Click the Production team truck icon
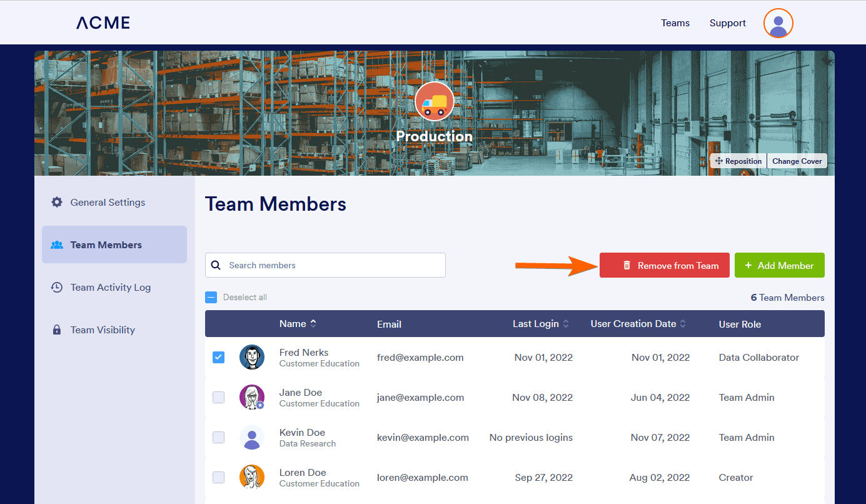 434,102
